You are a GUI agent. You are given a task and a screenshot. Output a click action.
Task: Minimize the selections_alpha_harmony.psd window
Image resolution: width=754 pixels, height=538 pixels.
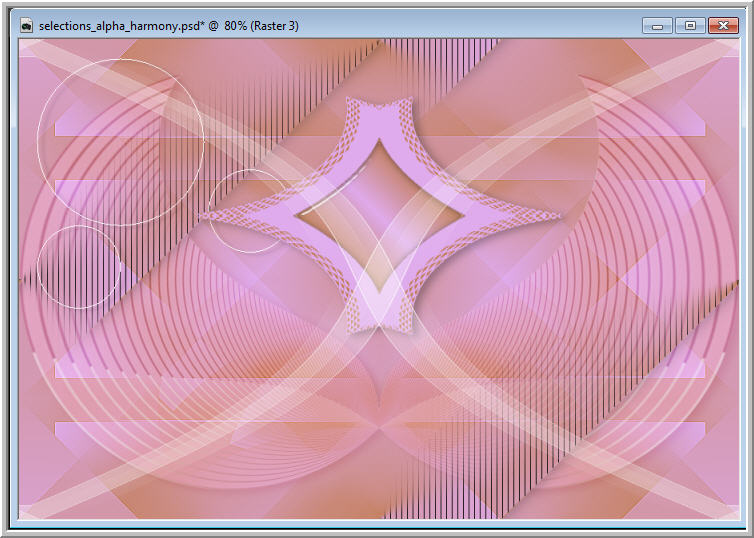coord(657,25)
